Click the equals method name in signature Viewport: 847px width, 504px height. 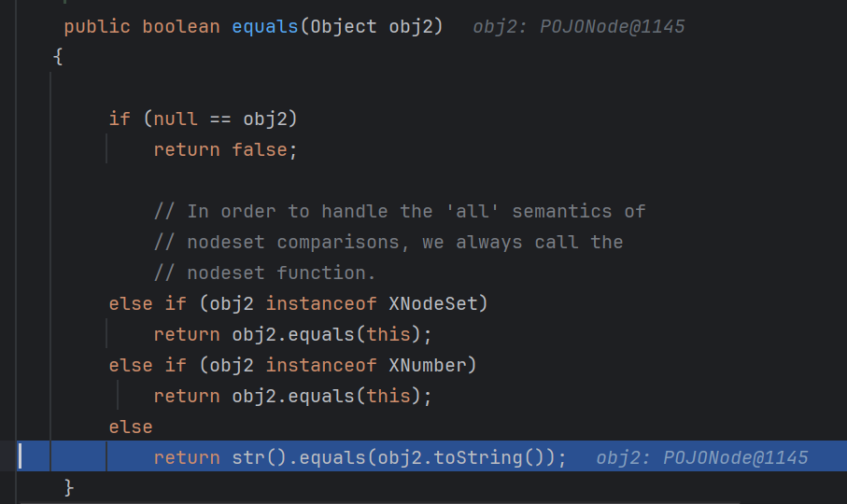(264, 26)
